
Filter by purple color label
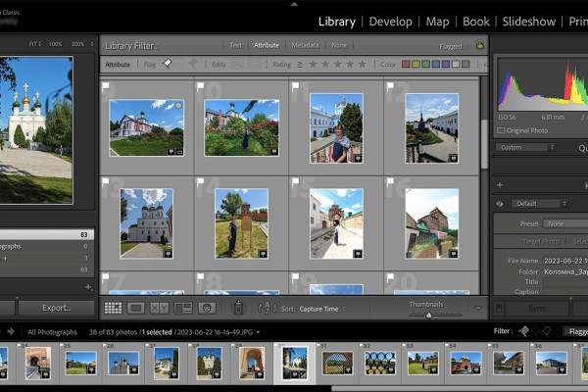pos(446,64)
